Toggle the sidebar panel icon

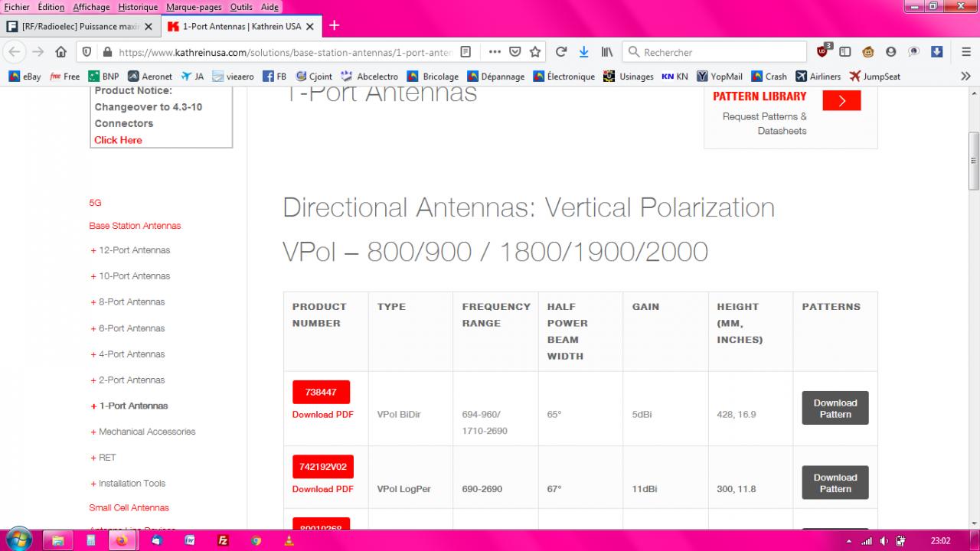845,52
